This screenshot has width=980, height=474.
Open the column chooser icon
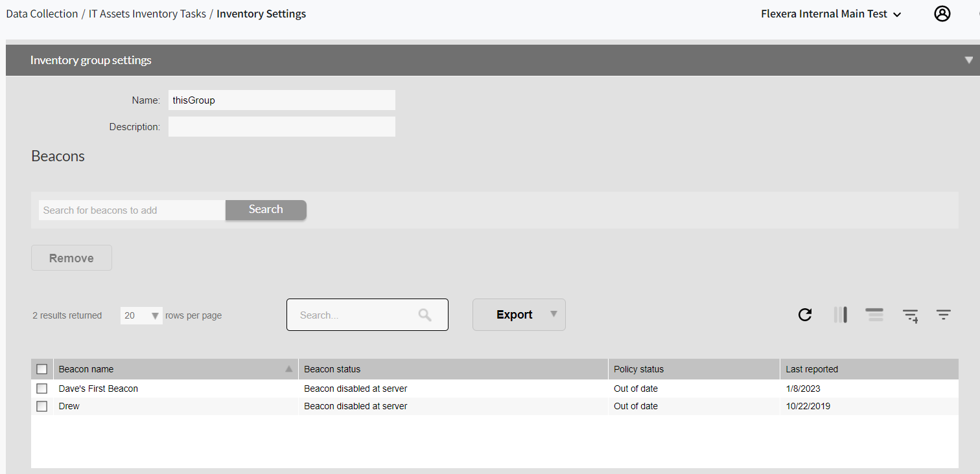tap(841, 315)
